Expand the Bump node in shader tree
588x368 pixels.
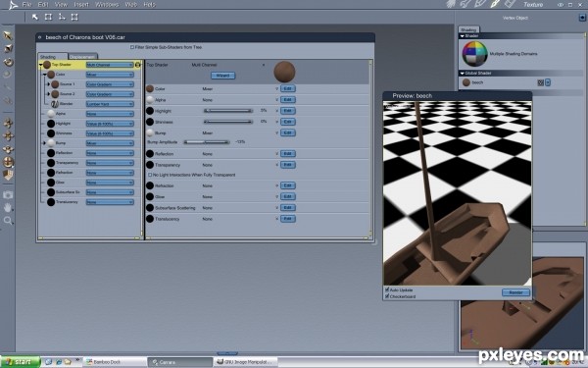[x=44, y=143]
